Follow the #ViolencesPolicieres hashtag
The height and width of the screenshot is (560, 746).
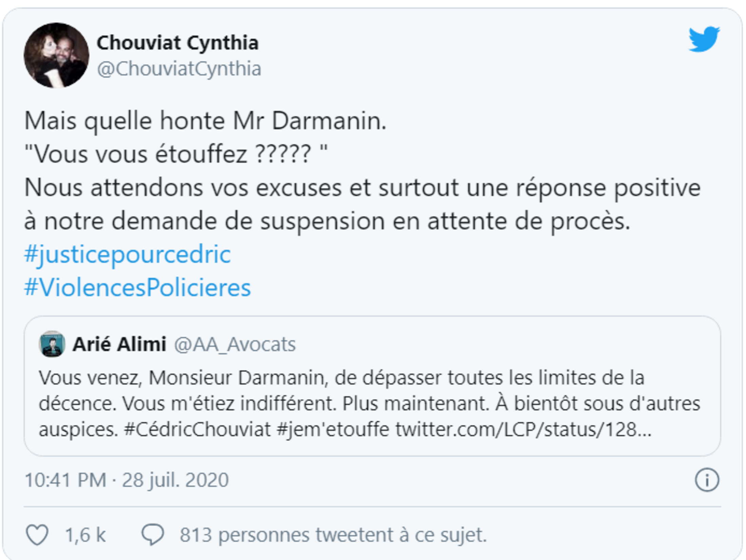coord(137,287)
